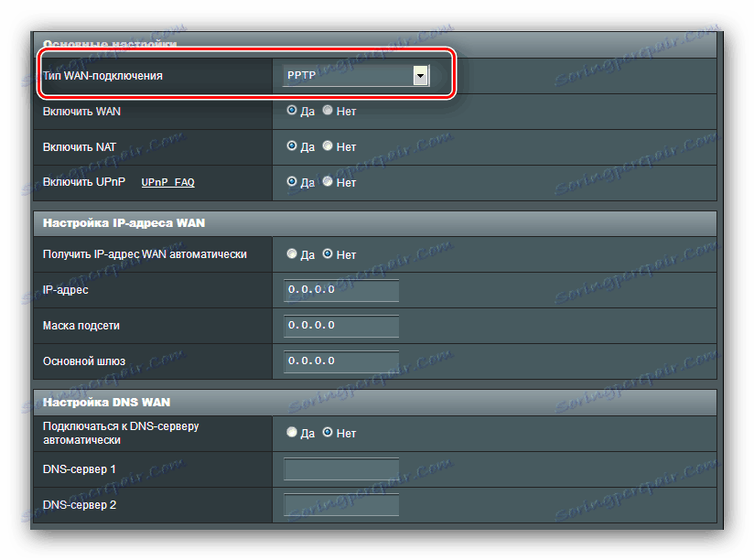This screenshot has width=754, height=560.
Task: Open the UPnP FAQ link
Action: pos(167,182)
